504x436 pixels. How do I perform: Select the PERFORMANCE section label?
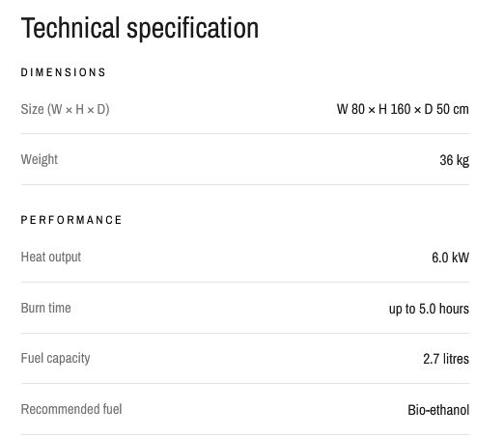(x=71, y=220)
